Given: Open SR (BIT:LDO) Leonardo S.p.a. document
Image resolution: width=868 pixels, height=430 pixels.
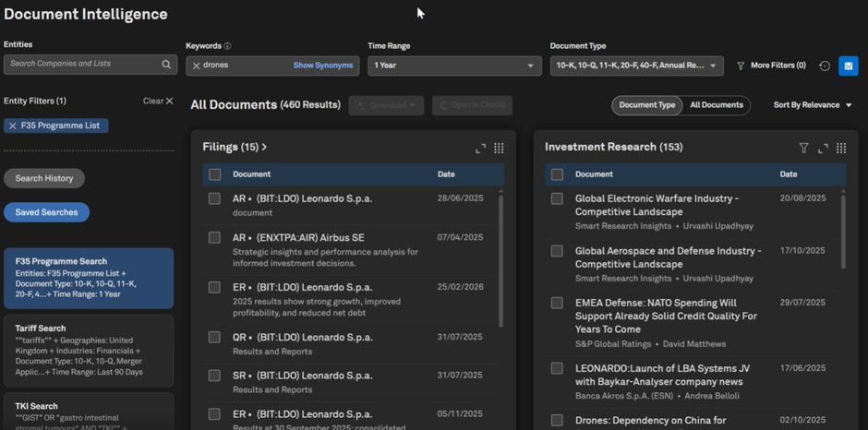Looking at the screenshot, I should (302, 376).
